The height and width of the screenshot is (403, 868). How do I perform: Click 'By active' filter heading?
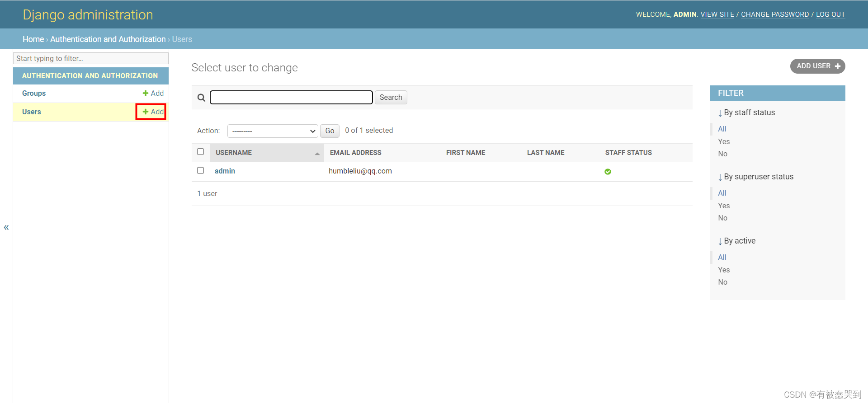tap(737, 241)
